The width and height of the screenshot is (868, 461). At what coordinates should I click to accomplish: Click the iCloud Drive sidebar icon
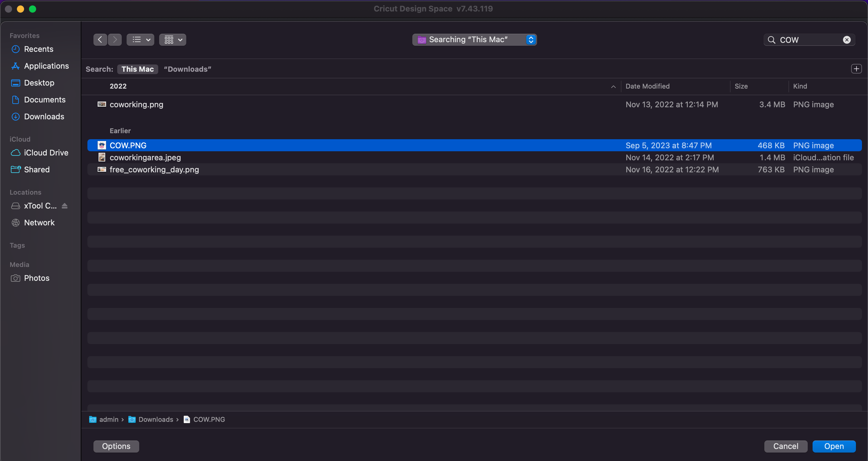[15, 153]
